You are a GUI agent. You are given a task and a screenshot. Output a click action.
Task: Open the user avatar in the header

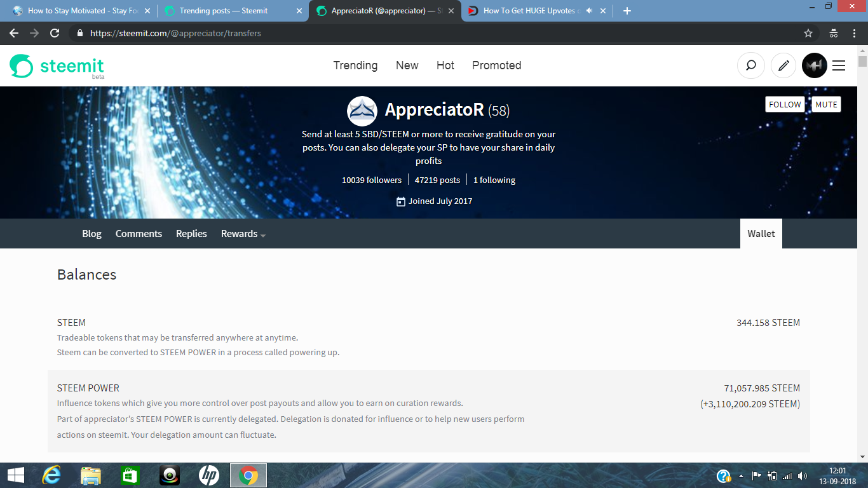coord(815,65)
